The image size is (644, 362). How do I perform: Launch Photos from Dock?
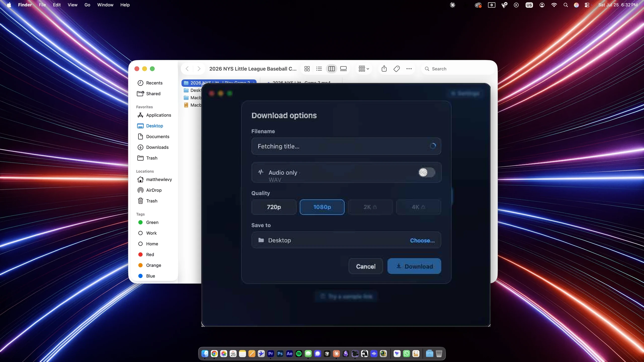click(x=224, y=354)
